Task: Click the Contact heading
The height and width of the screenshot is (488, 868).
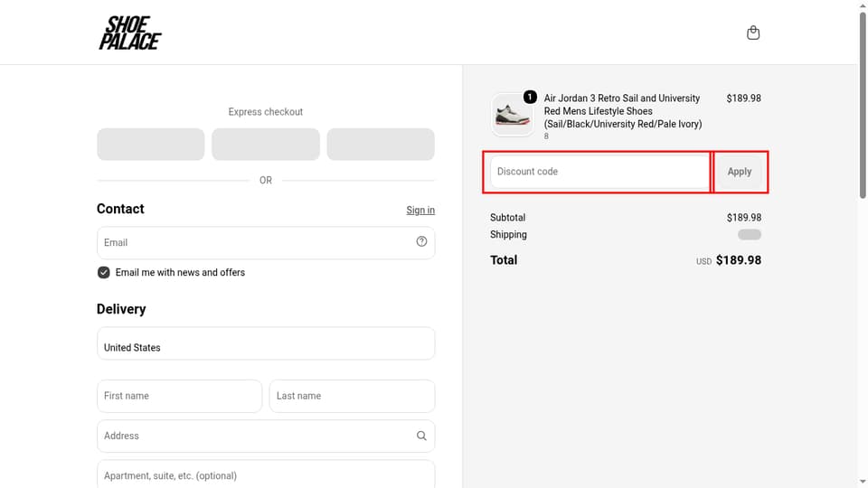Action: (x=120, y=209)
